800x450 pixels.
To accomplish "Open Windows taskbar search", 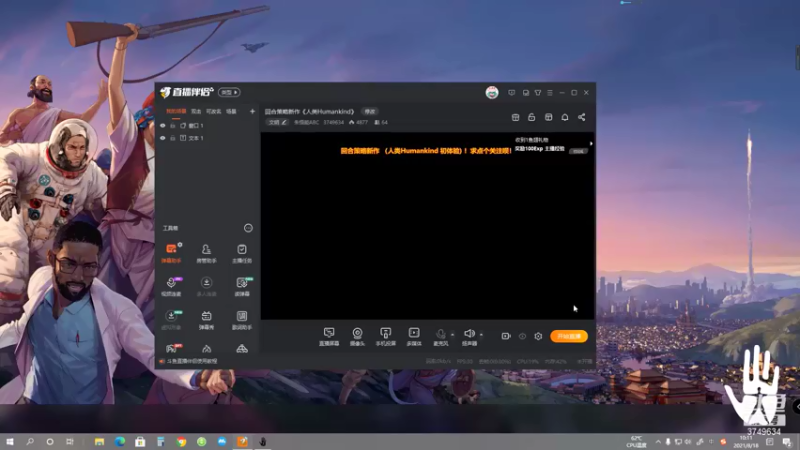I will [30, 441].
